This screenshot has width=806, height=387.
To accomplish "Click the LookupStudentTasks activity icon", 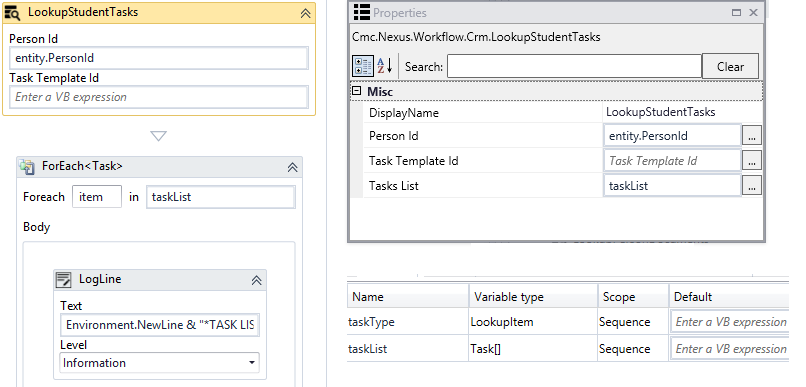I will [13, 13].
